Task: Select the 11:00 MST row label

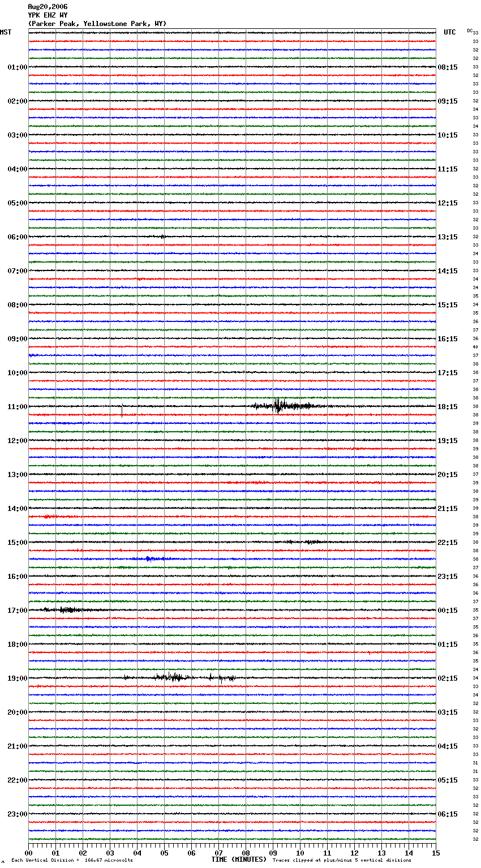Action: pos(18,407)
